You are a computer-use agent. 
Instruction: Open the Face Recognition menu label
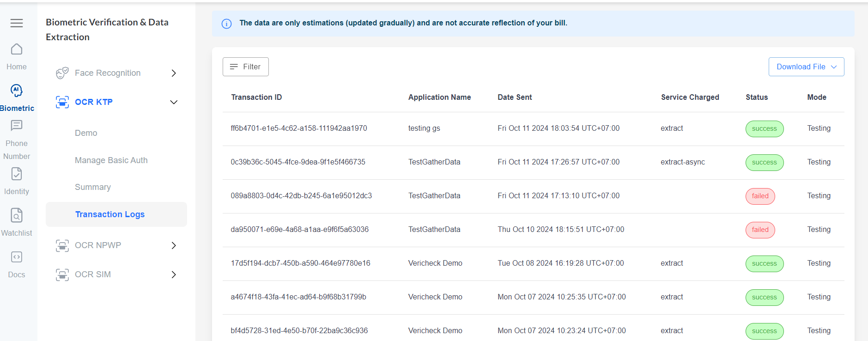click(108, 73)
